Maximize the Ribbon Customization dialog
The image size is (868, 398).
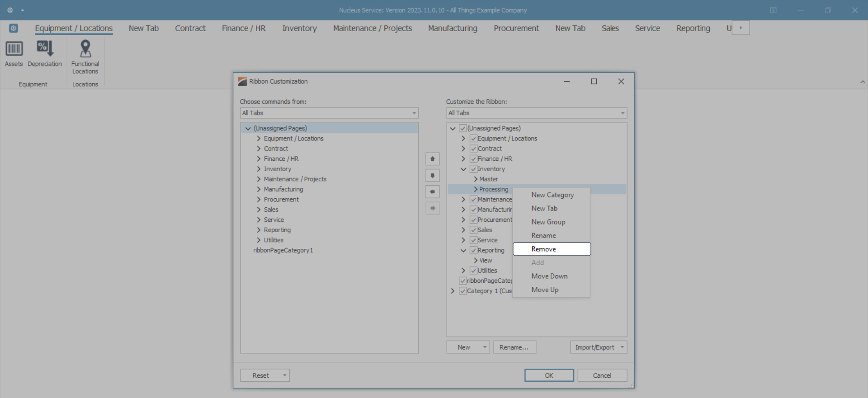point(594,81)
